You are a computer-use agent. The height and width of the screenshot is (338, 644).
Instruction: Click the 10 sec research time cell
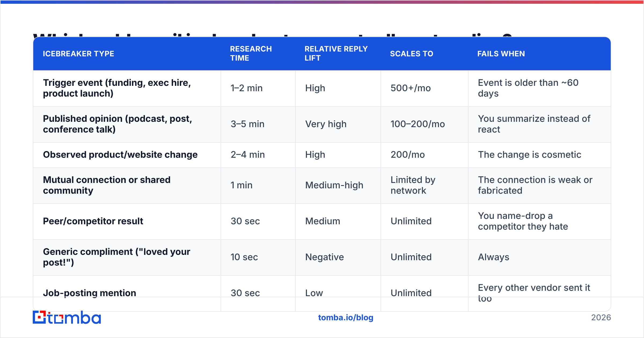244,257
